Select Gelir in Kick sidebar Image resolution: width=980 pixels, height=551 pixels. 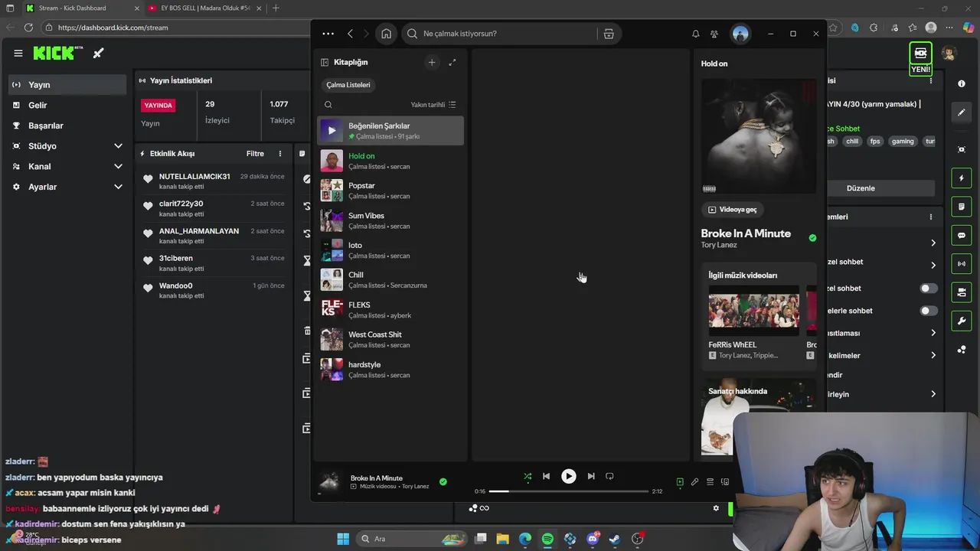(x=67, y=105)
